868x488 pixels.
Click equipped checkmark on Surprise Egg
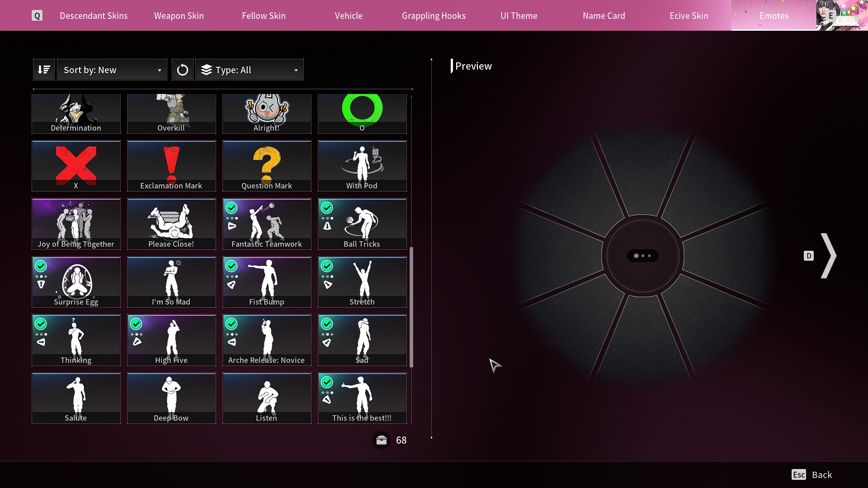(41, 266)
